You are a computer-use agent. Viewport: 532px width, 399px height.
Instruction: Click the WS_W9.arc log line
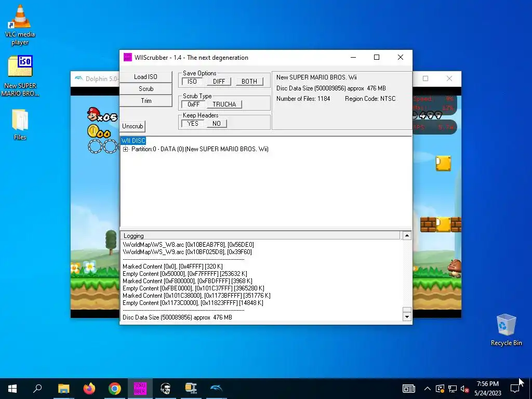pyautogui.click(x=187, y=252)
